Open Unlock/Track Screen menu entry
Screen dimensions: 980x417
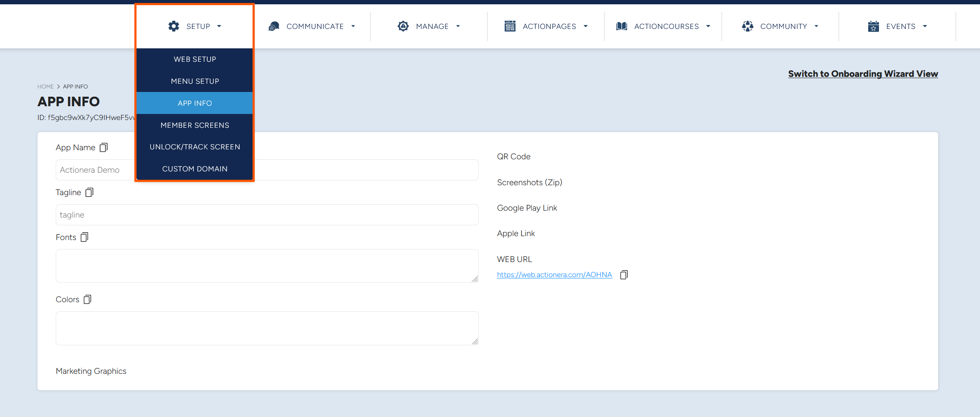(x=195, y=147)
